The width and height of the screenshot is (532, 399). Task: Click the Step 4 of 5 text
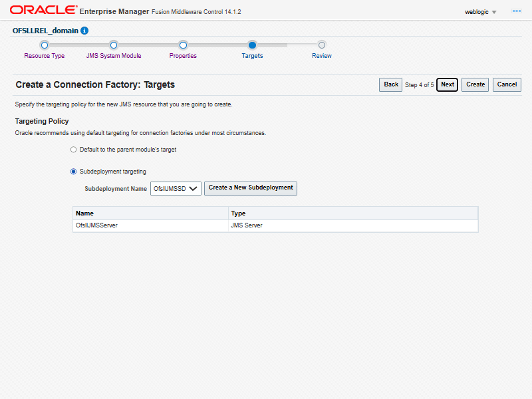[420, 85]
